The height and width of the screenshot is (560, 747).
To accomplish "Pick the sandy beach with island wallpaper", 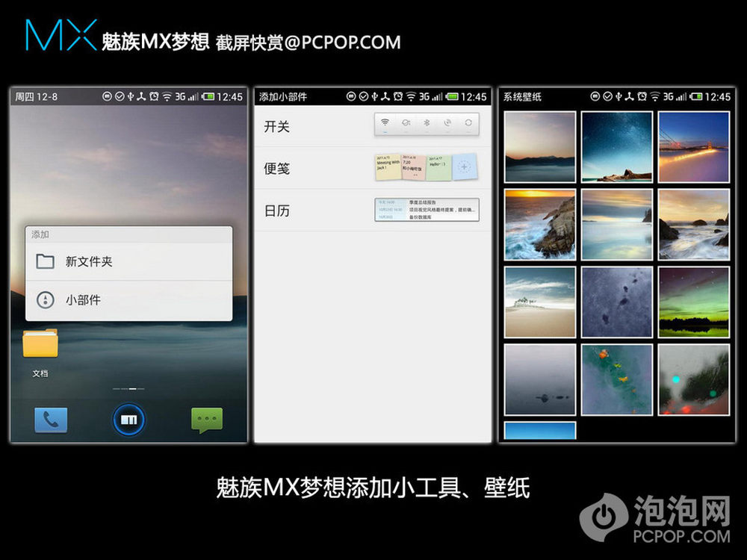I will [540, 302].
